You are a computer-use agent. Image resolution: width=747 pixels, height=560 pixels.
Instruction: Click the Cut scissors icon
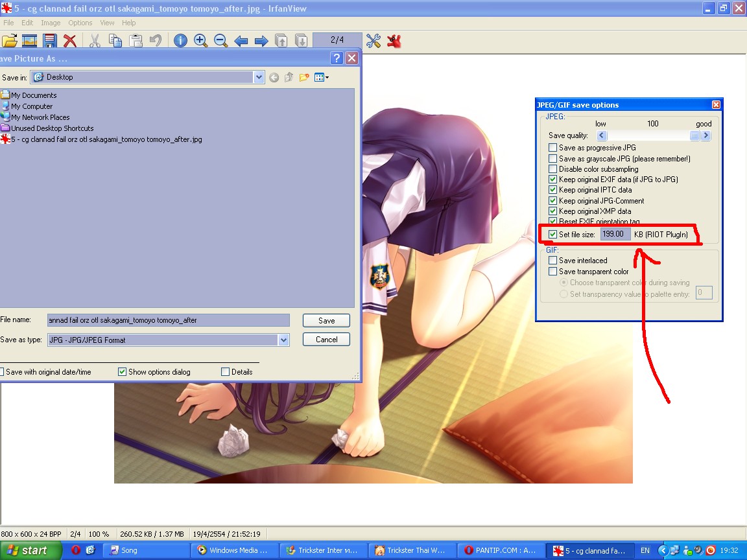95,41
